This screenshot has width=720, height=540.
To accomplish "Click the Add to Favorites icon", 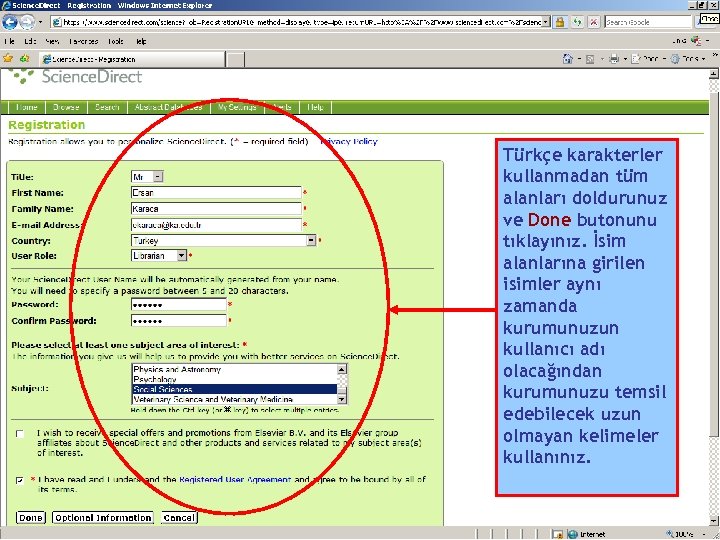I will [x=24, y=58].
